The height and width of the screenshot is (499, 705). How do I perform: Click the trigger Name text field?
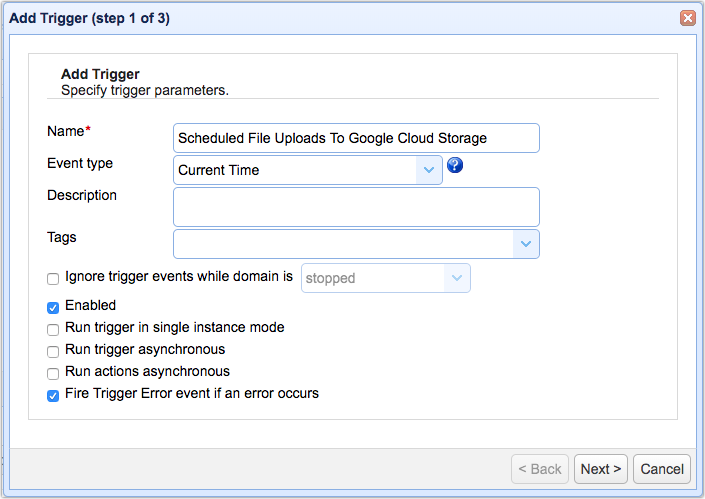point(356,138)
